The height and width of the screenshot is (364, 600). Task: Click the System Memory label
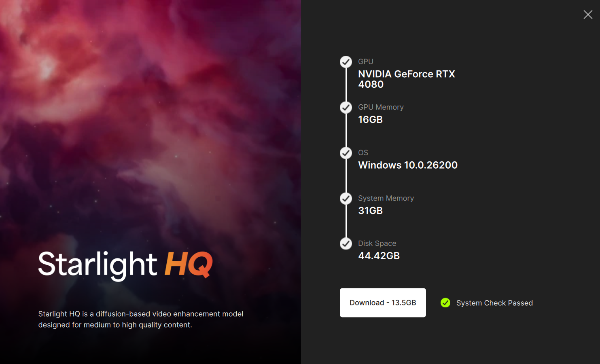(x=386, y=198)
